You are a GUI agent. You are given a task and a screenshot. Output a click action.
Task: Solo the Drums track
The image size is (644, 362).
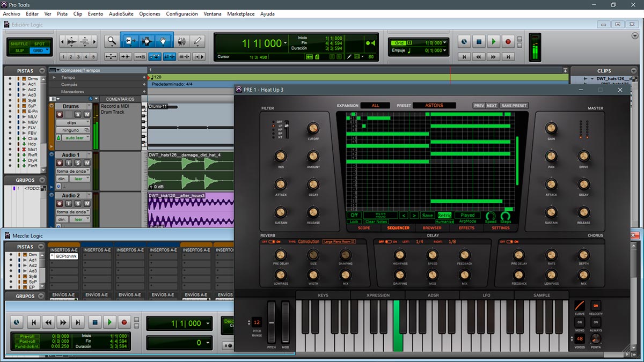(78, 114)
